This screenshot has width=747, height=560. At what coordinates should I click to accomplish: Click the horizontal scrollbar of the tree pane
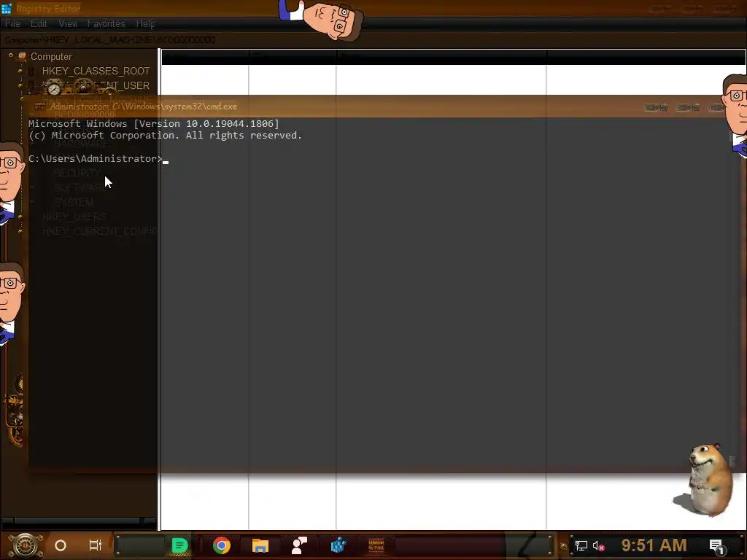pos(79,521)
